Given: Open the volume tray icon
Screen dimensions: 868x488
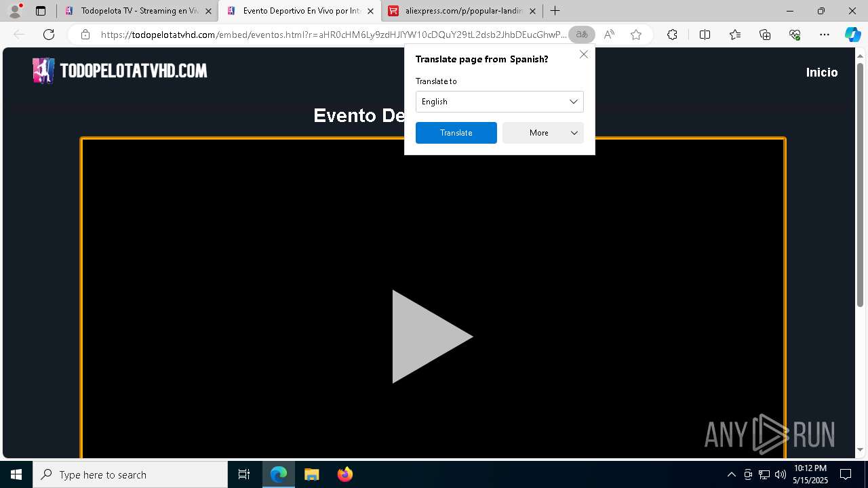Looking at the screenshot, I should pos(781,474).
